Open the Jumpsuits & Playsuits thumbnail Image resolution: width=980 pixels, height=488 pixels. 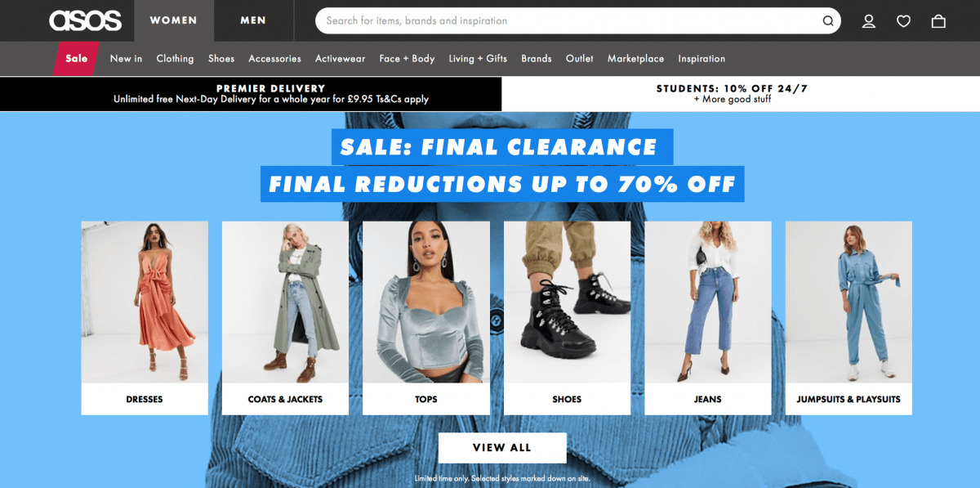point(849,318)
